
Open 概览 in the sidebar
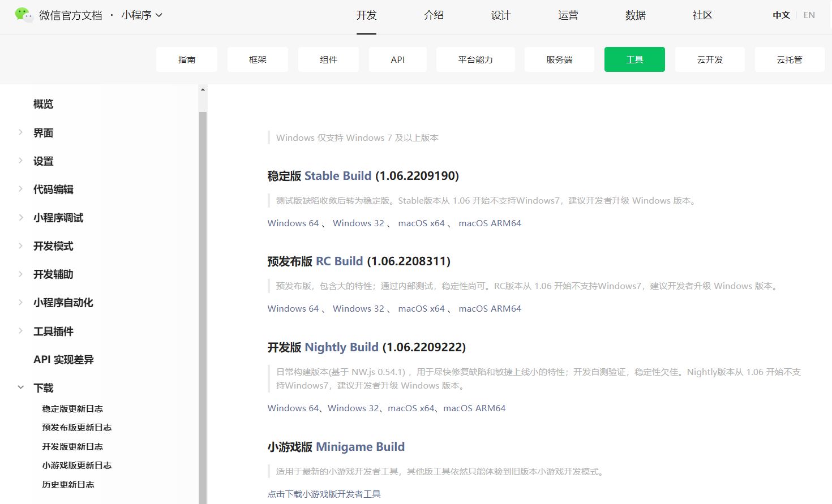44,104
